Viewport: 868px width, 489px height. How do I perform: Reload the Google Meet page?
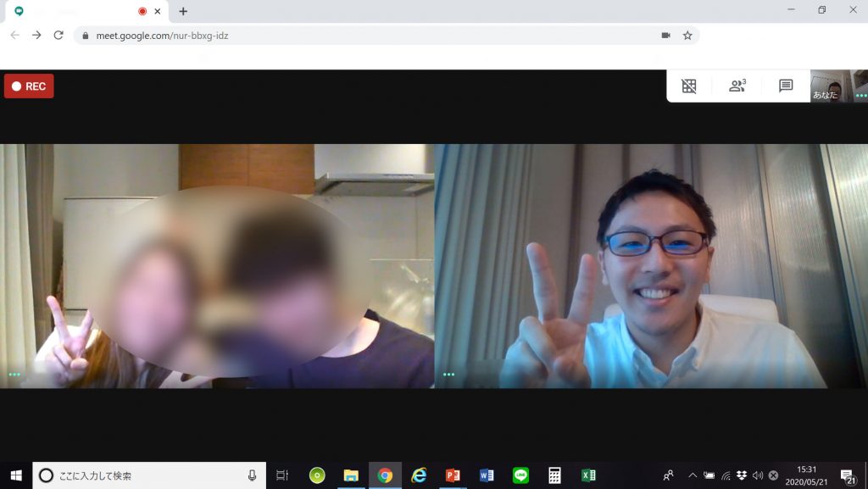[x=58, y=36]
